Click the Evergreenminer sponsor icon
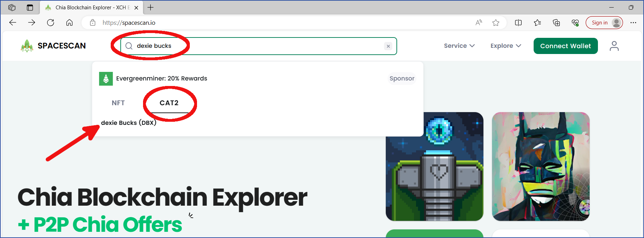The height and width of the screenshot is (238, 644). pyautogui.click(x=106, y=79)
